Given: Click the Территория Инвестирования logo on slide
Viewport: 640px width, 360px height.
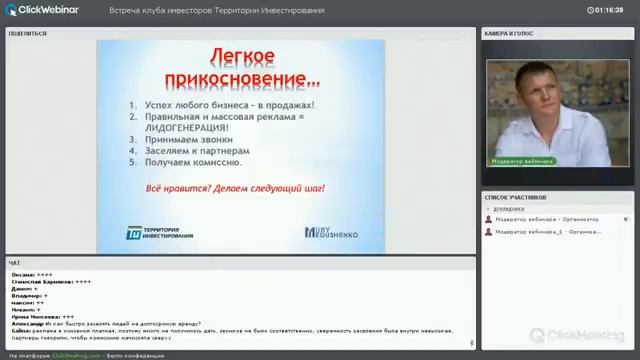Looking at the screenshot, I should point(160,233).
